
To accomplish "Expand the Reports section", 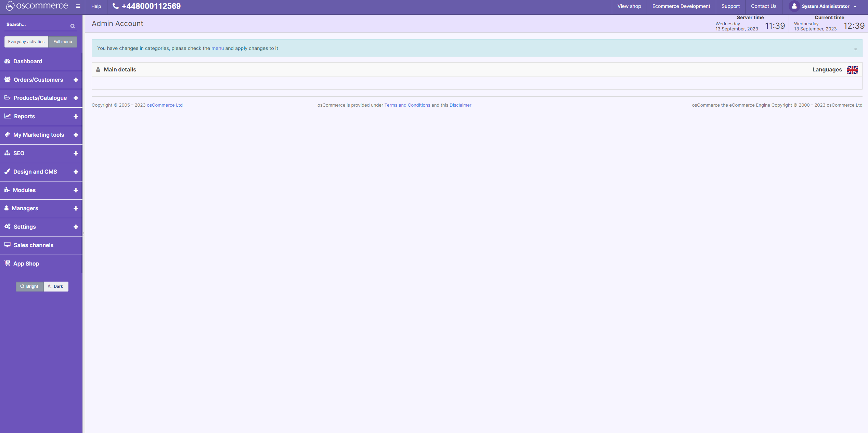I will click(x=76, y=116).
